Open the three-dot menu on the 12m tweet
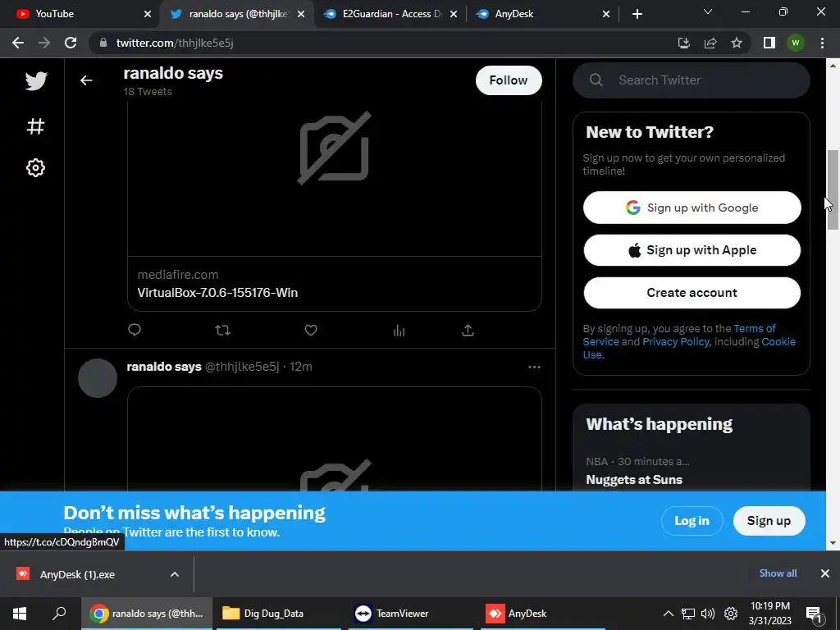The image size is (840, 630). coord(534,367)
